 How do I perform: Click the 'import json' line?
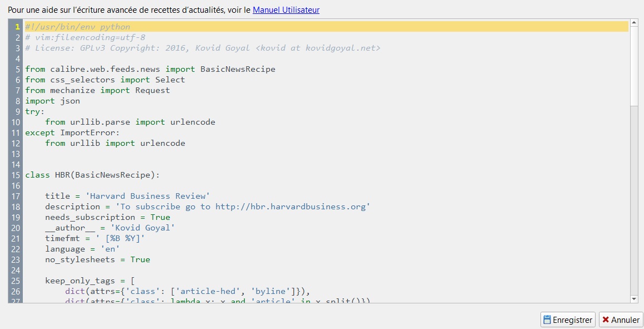(x=52, y=101)
